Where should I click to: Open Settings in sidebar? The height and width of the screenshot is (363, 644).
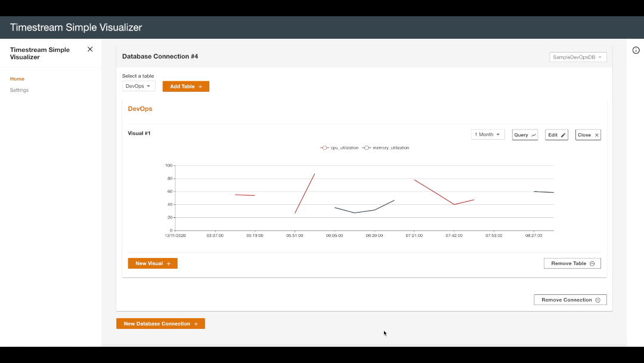pos(19,90)
